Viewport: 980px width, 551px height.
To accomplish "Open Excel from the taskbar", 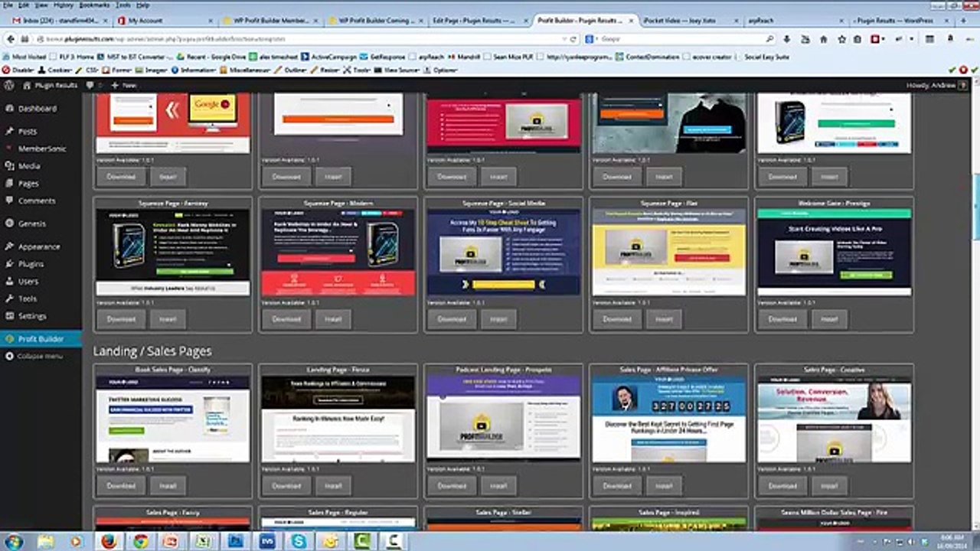I will tap(204, 541).
